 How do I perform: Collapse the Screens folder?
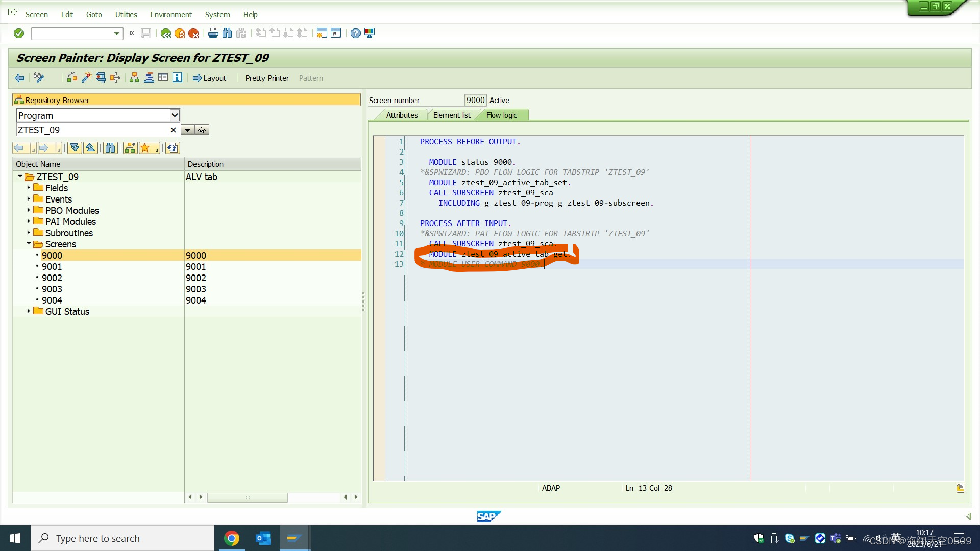pyautogui.click(x=29, y=244)
